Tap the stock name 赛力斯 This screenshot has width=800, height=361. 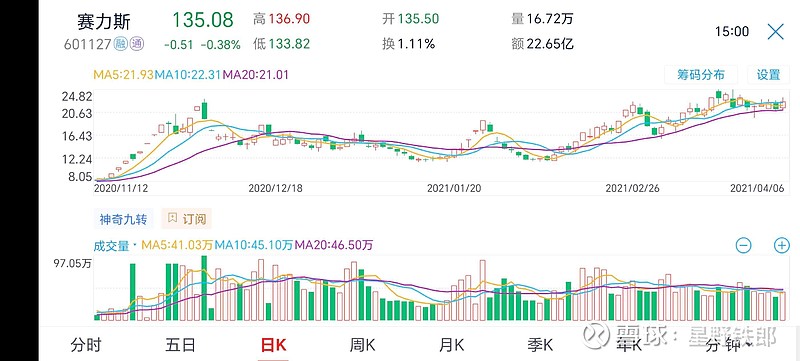coord(104,21)
